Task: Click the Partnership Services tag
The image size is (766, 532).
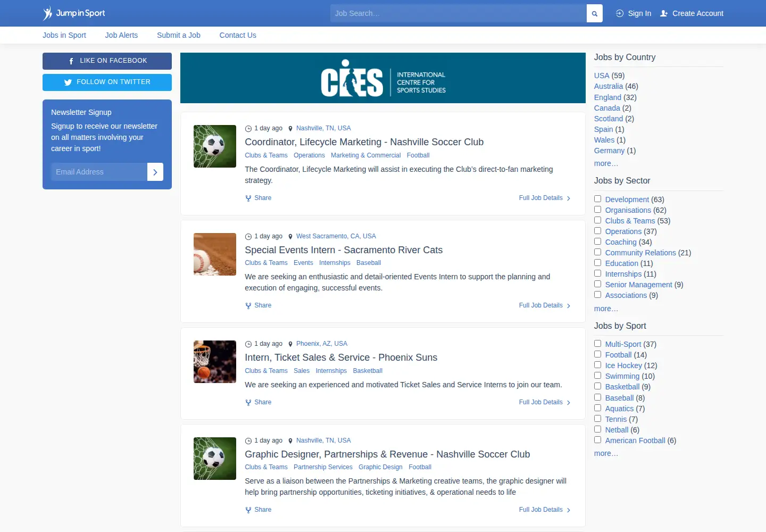Action: point(323,467)
